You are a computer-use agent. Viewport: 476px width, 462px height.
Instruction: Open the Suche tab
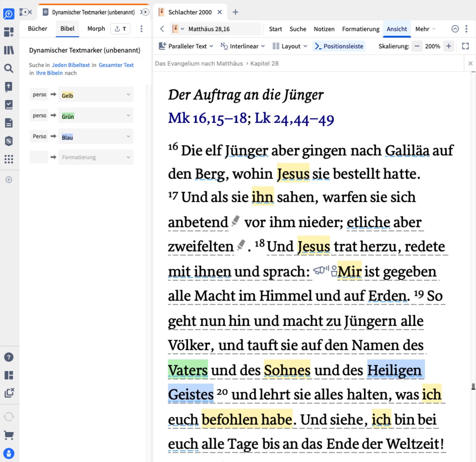pyautogui.click(x=298, y=29)
